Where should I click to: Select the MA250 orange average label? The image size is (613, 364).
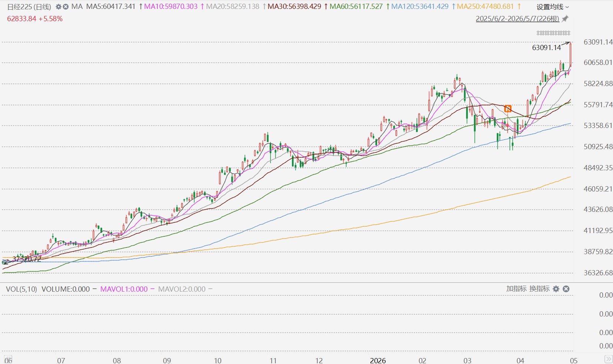tap(485, 7)
